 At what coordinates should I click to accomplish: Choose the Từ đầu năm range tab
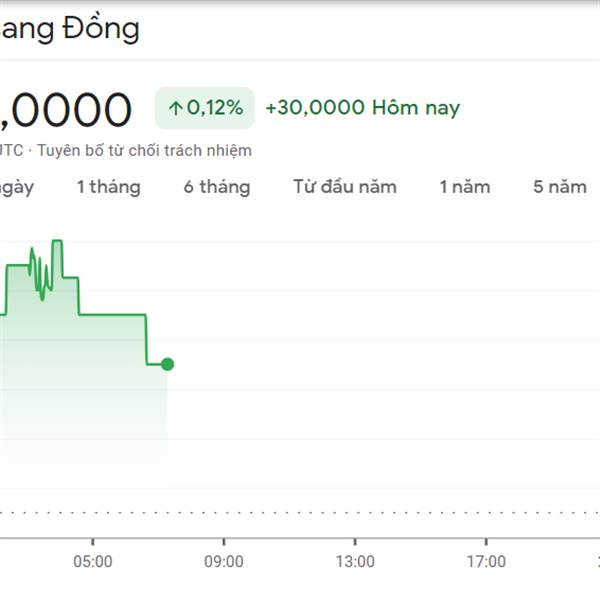[x=345, y=187]
